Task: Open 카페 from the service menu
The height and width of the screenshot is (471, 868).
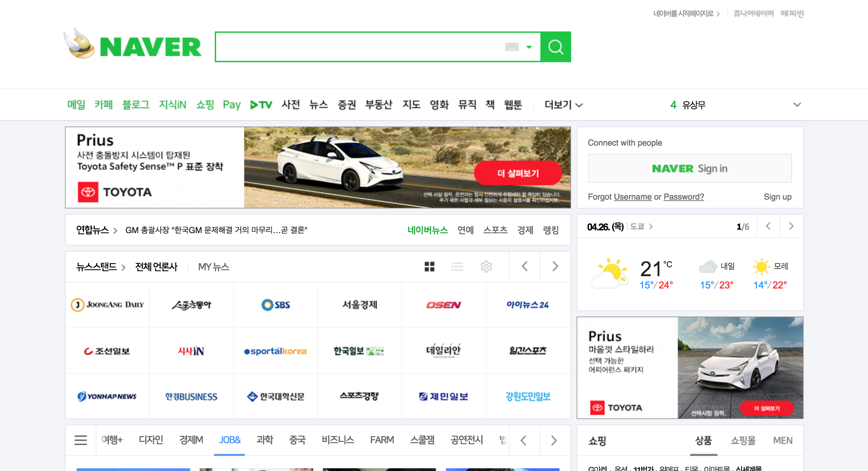Action: click(104, 105)
